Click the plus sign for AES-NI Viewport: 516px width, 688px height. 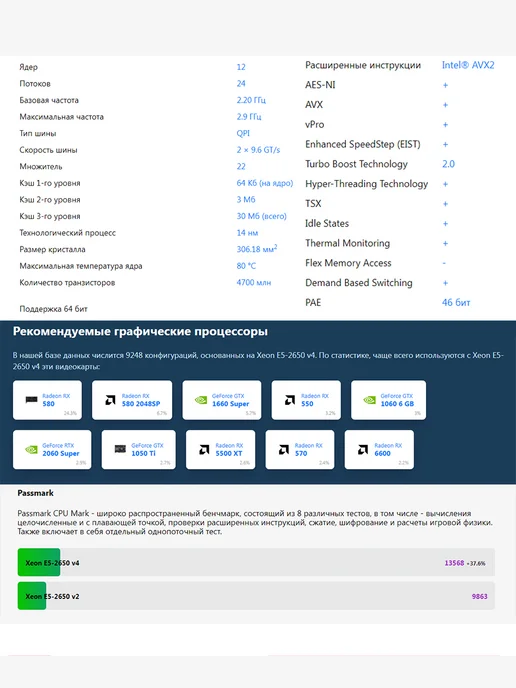click(445, 85)
